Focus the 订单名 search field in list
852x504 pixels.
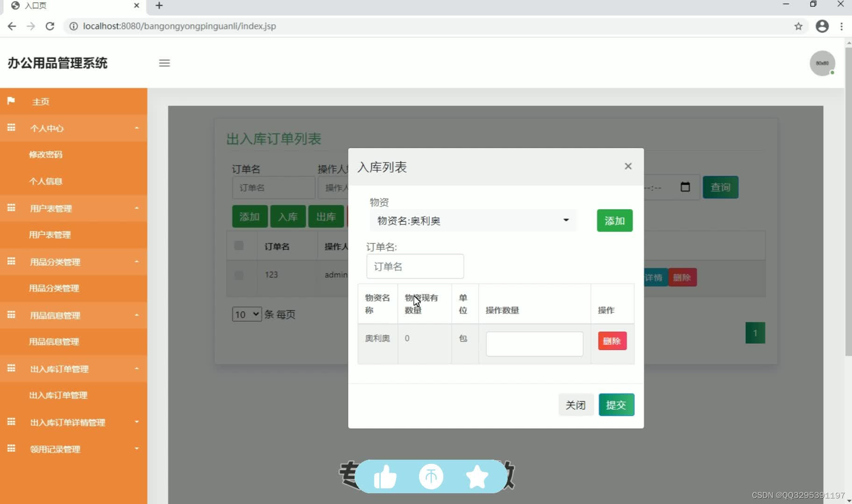coord(273,188)
